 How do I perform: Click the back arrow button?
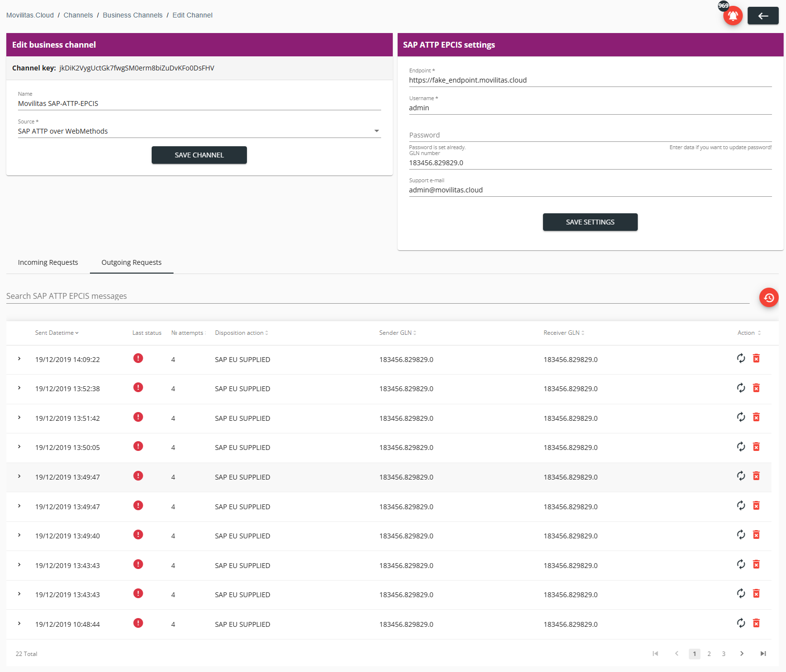tap(763, 16)
